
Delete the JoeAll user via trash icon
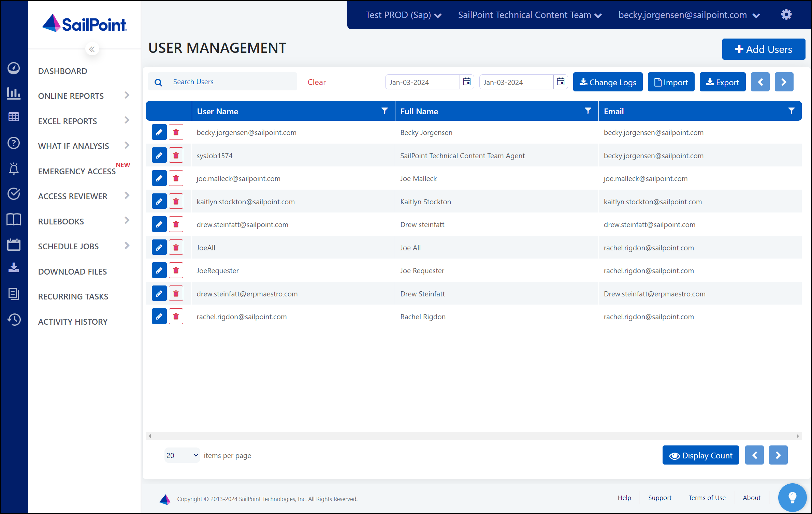(176, 248)
